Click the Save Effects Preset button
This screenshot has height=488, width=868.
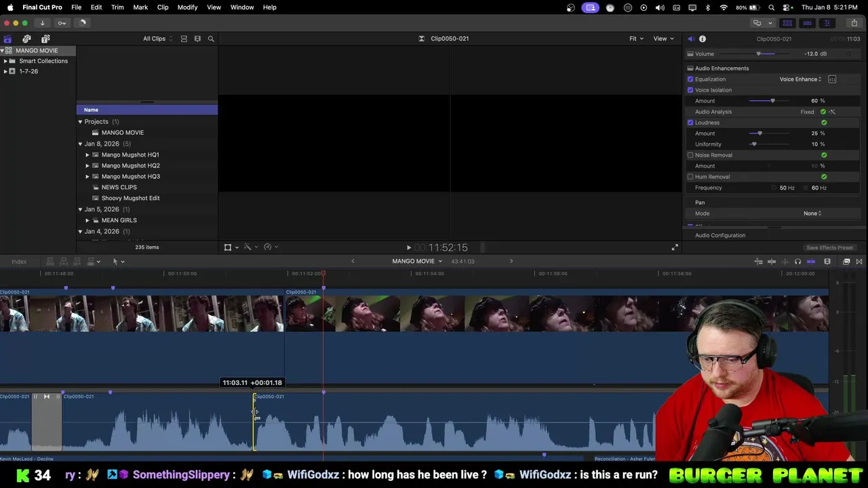click(x=829, y=247)
